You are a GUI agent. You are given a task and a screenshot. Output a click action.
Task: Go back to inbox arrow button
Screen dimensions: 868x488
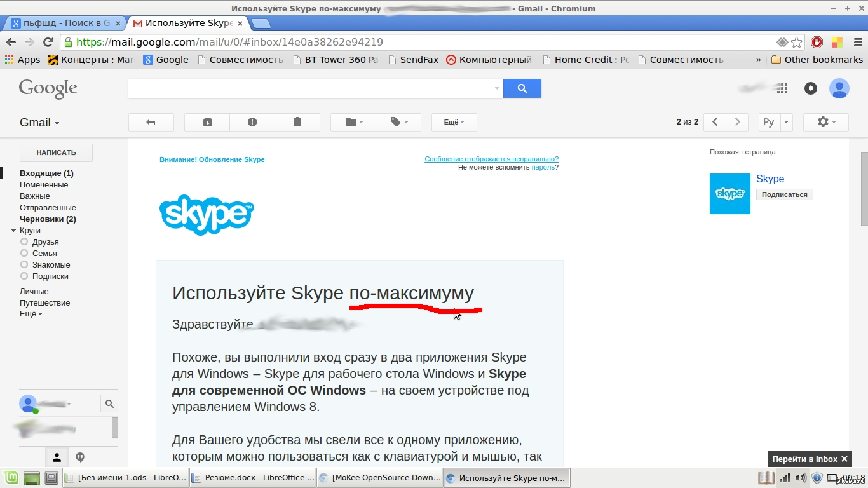[151, 122]
